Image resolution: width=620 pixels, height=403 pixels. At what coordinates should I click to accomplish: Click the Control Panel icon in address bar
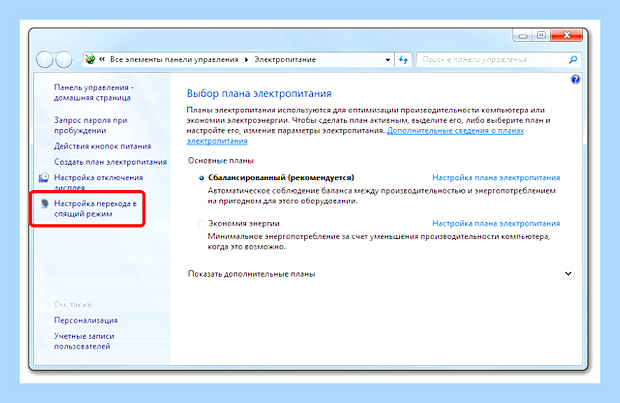pyautogui.click(x=90, y=59)
